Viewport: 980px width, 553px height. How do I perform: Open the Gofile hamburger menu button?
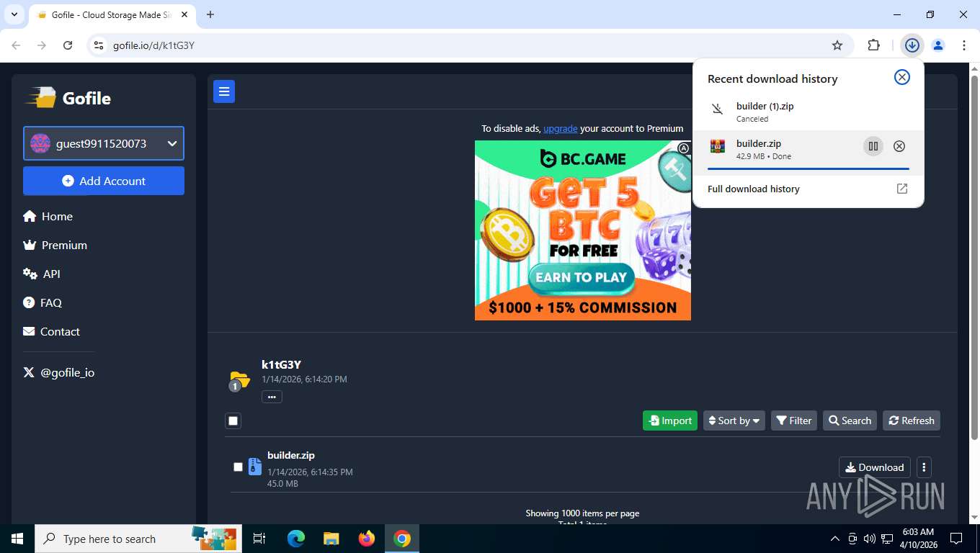tap(224, 91)
